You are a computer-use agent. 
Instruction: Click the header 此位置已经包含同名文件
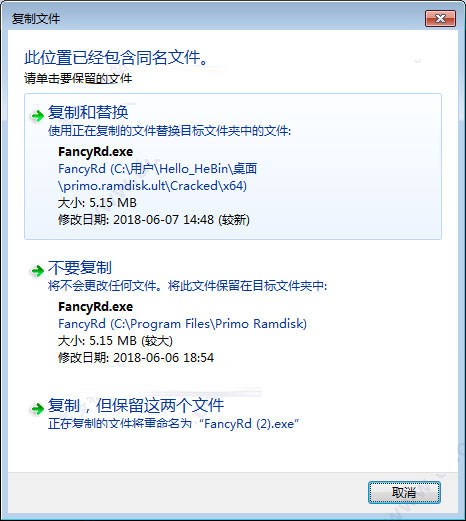116,58
